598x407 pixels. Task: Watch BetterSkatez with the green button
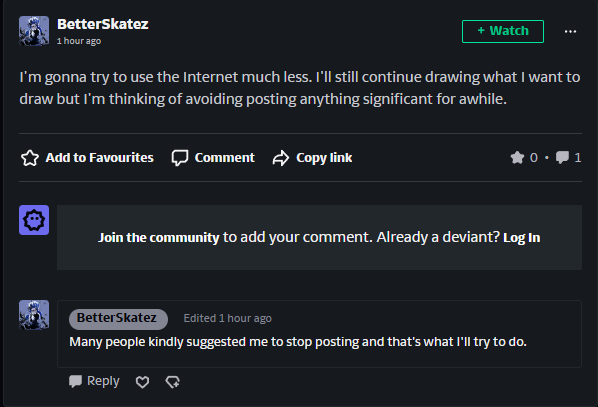click(x=503, y=31)
